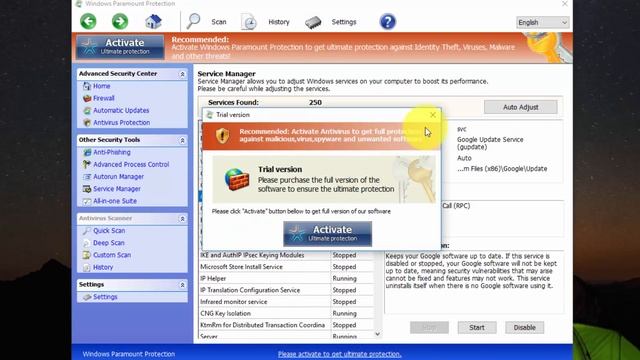The height and width of the screenshot is (360, 640).
Task: Click the green forward arrow icon
Action: [x=120, y=21]
